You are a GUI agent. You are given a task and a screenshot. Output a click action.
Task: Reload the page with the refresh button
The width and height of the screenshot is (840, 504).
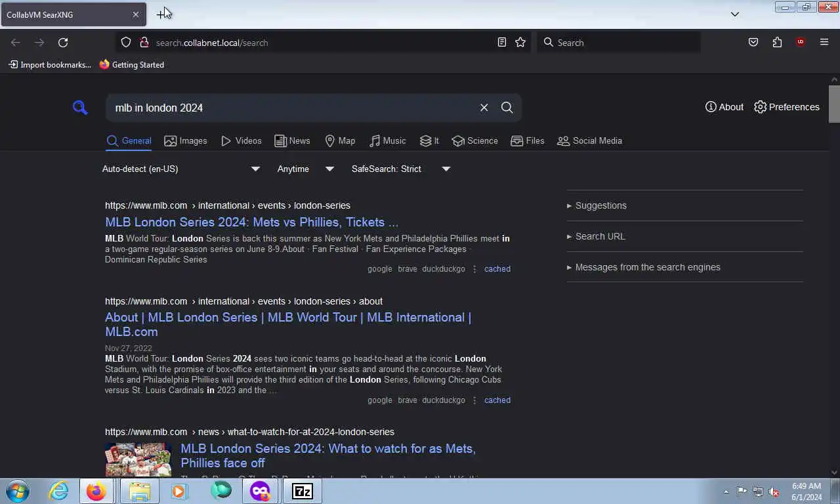(63, 43)
